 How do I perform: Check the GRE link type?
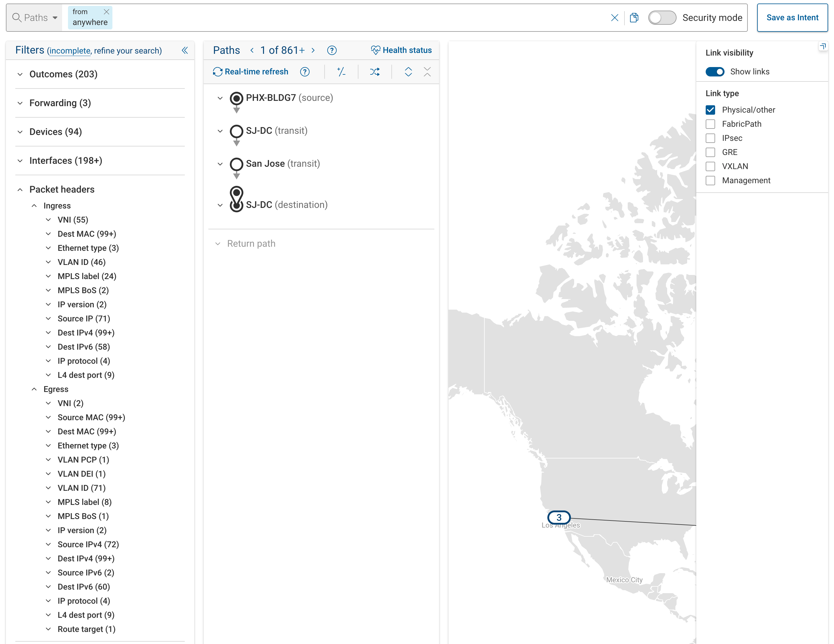(x=710, y=152)
